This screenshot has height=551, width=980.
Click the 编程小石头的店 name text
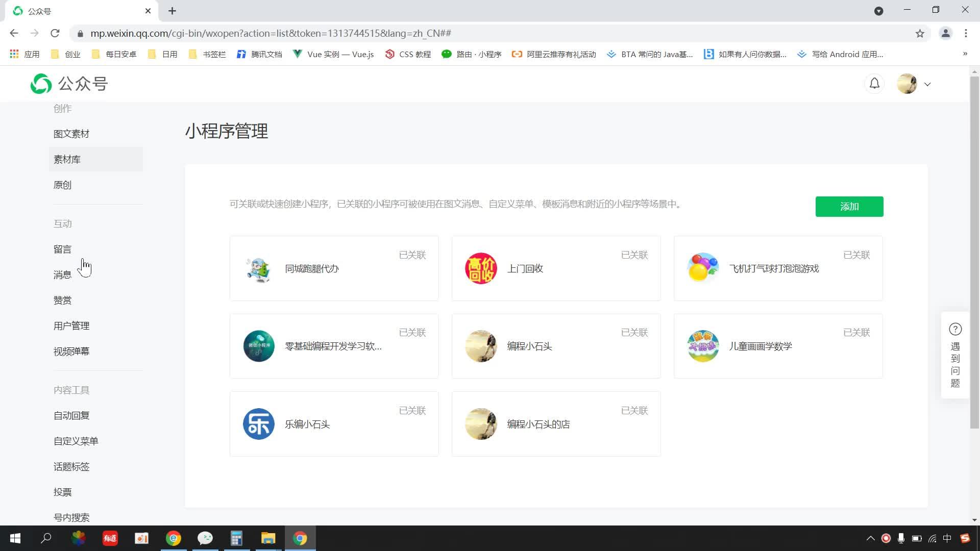pos(538,424)
